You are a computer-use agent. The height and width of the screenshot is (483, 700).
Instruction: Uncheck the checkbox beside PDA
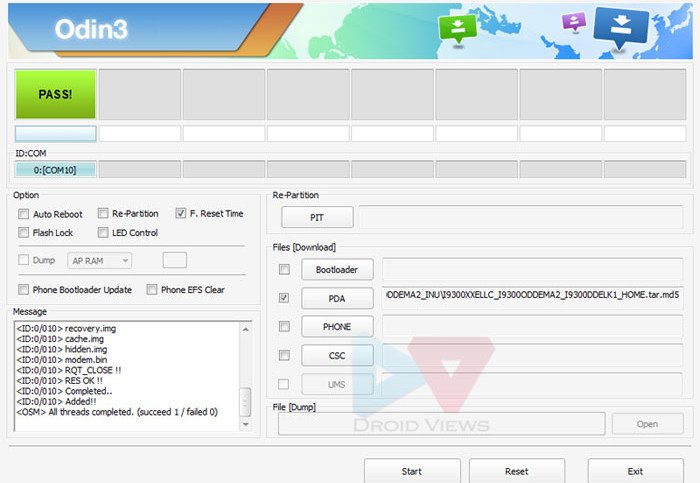pos(284,298)
